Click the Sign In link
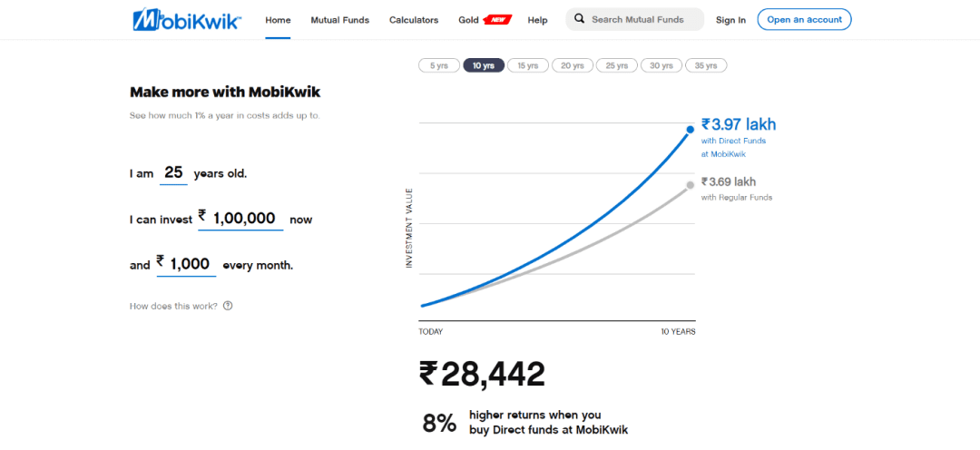 [730, 20]
